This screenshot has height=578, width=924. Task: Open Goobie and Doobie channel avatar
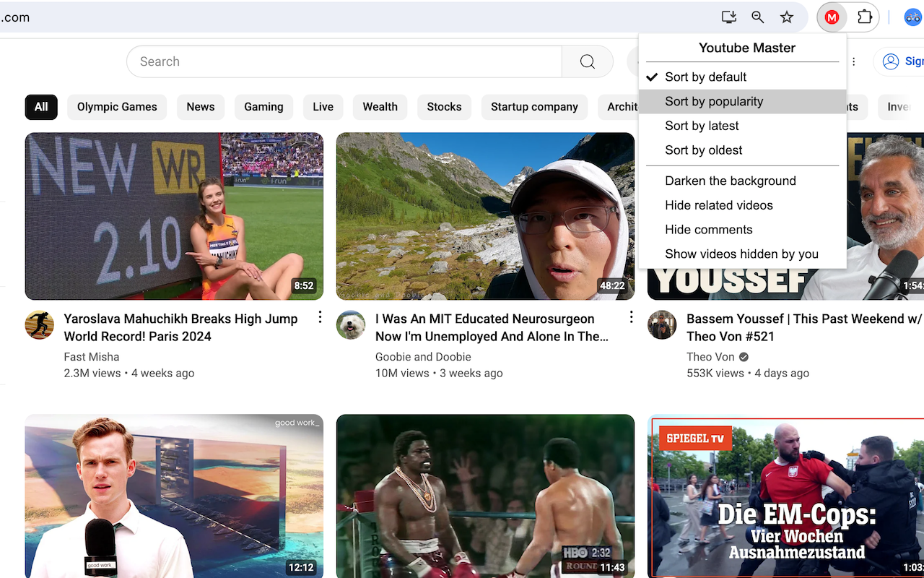point(351,325)
